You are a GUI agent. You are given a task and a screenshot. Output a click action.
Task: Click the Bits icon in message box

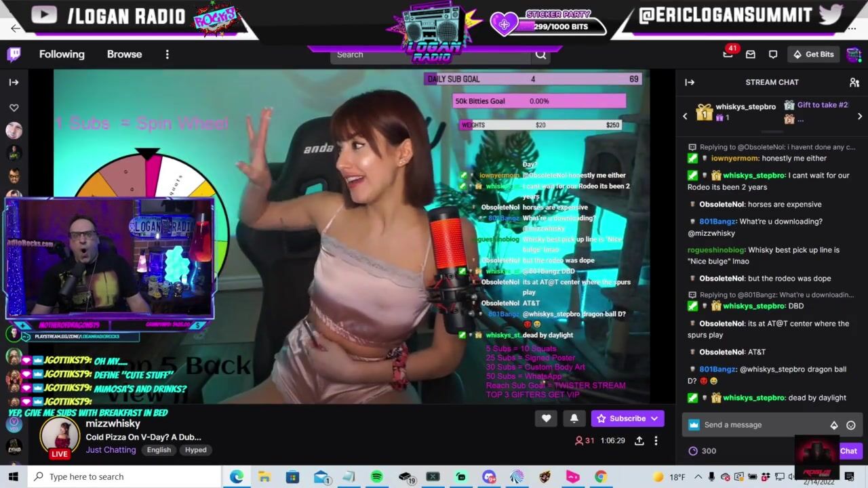tap(834, 425)
